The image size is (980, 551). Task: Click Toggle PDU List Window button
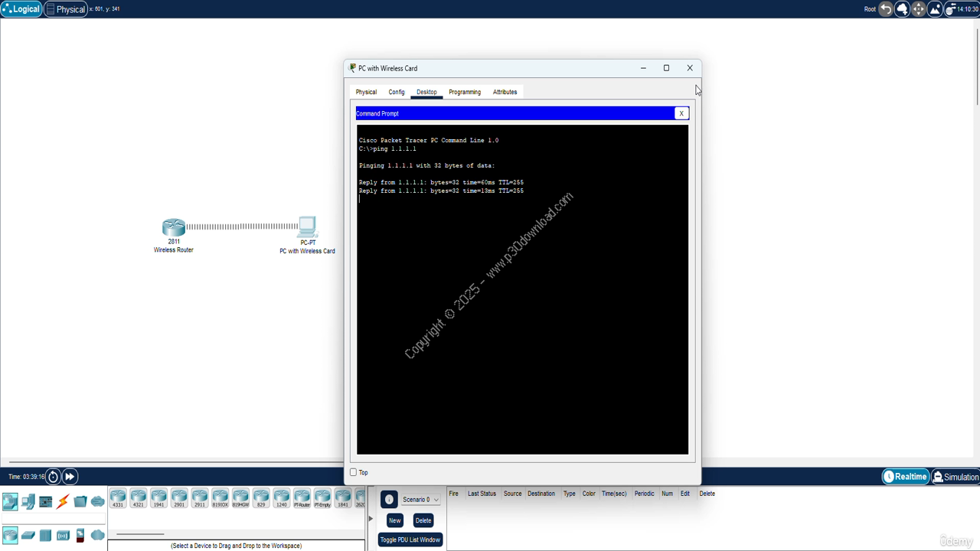(x=410, y=540)
